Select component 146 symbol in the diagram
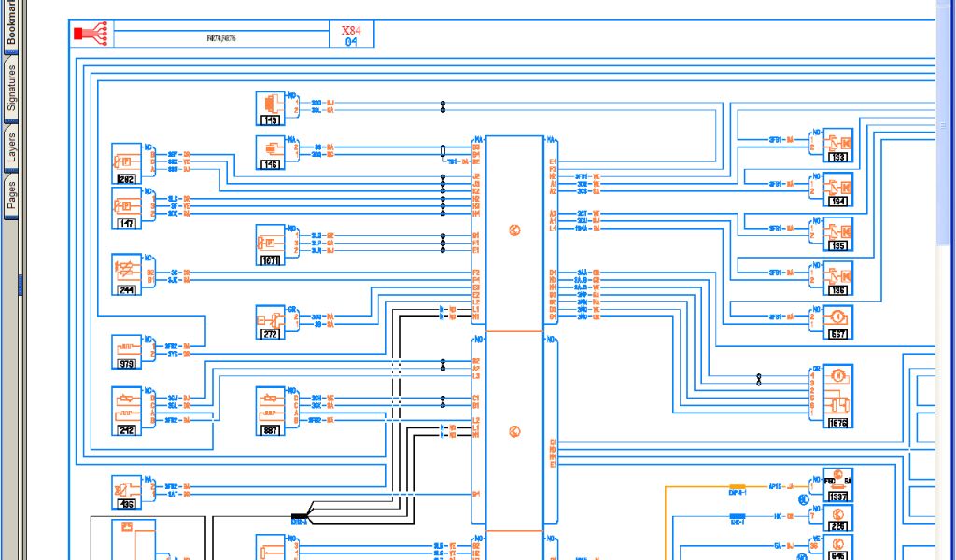The image size is (956, 560). point(270,152)
